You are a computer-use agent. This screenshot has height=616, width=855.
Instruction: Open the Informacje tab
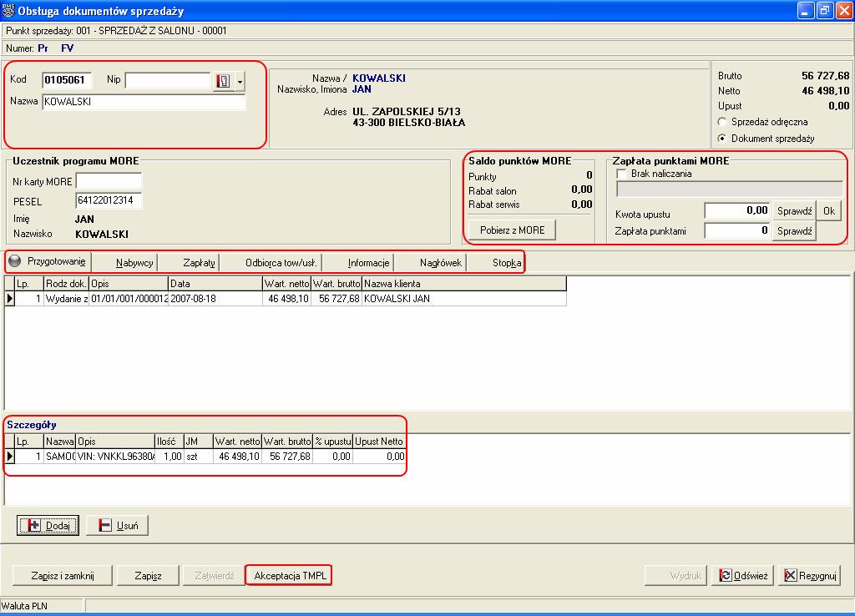click(368, 263)
